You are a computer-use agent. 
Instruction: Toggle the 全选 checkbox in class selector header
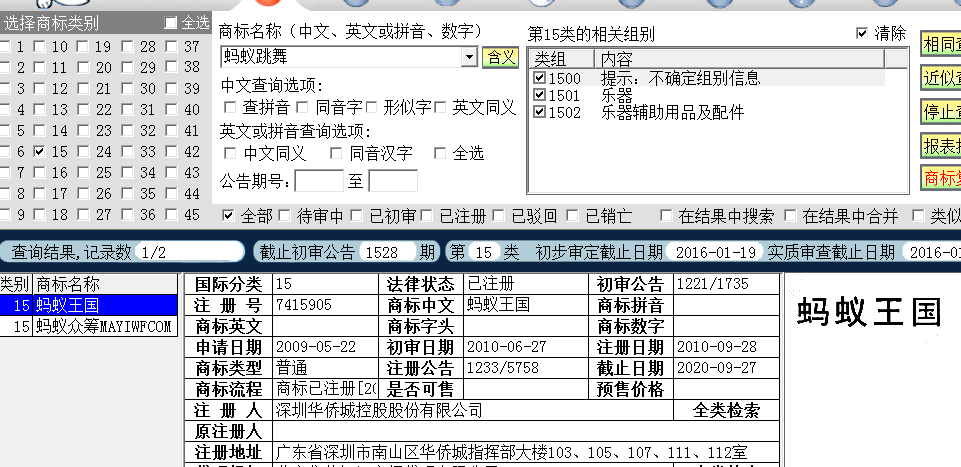pyautogui.click(x=170, y=23)
